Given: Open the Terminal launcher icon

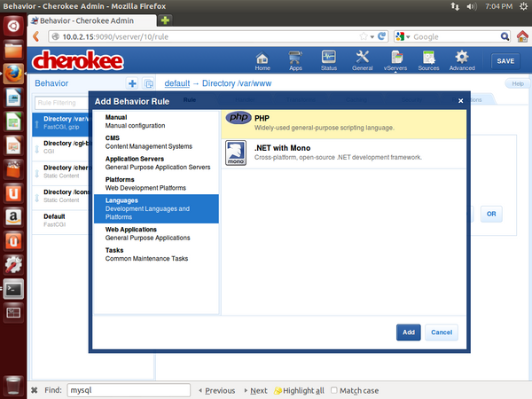Looking at the screenshot, I should coord(13,289).
